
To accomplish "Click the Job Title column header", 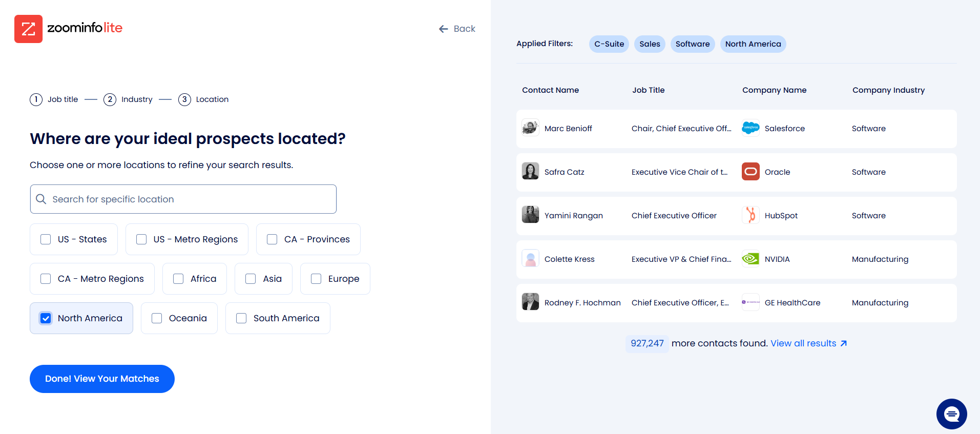I will tap(648, 90).
